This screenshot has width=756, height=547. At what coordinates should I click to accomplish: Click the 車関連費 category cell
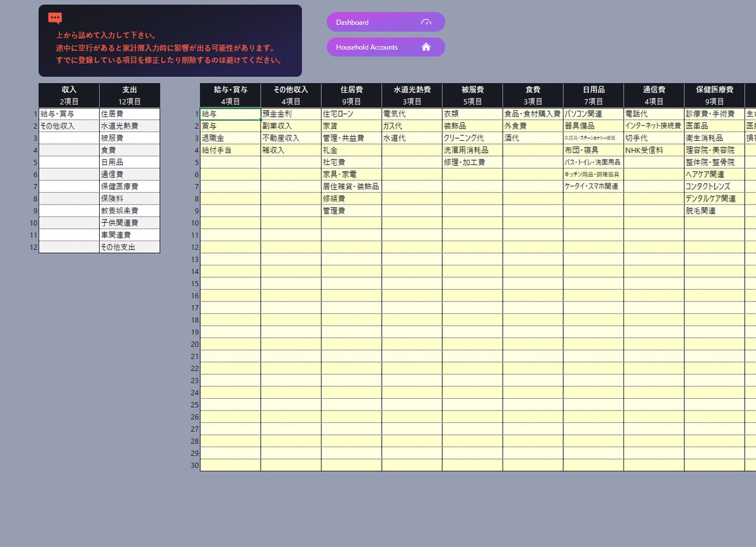tap(130, 235)
